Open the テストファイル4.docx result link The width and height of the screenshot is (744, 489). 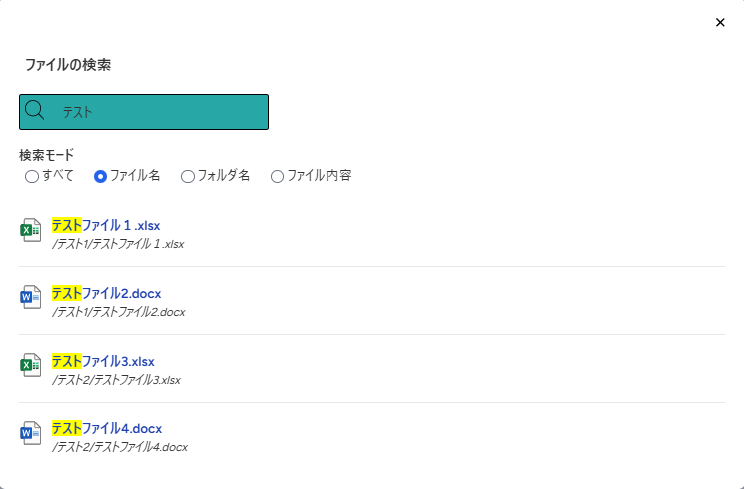click(x=107, y=428)
